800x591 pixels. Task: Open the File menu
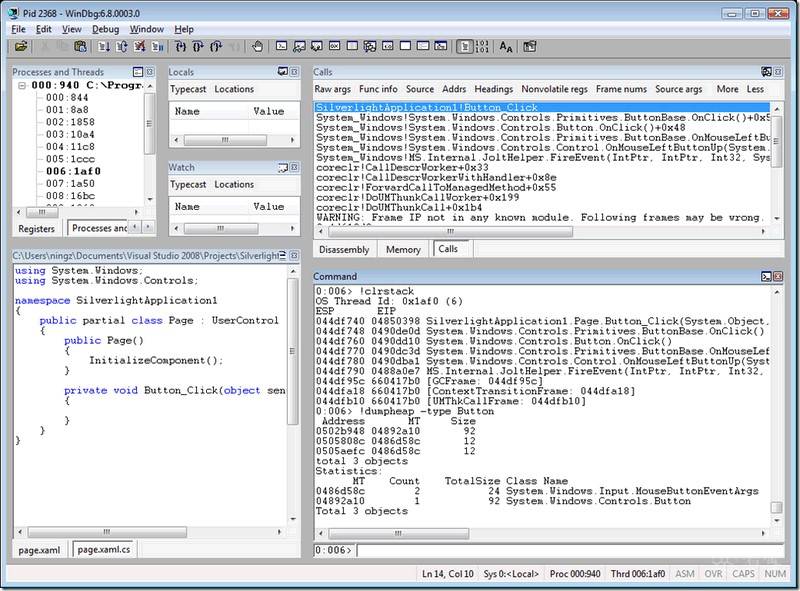(x=18, y=29)
